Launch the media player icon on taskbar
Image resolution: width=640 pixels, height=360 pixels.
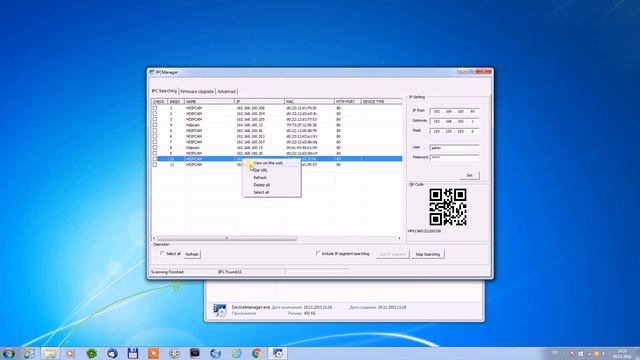point(71,353)
